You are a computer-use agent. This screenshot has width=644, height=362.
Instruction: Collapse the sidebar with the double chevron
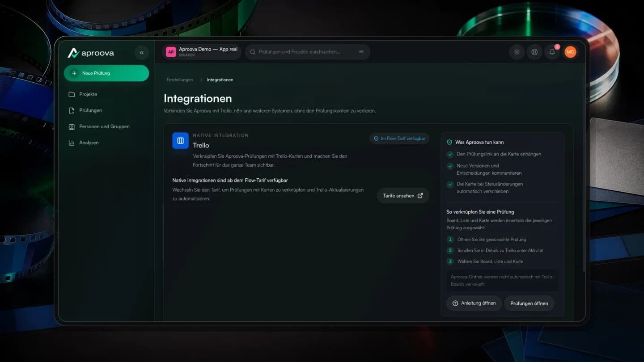[142, 53]
